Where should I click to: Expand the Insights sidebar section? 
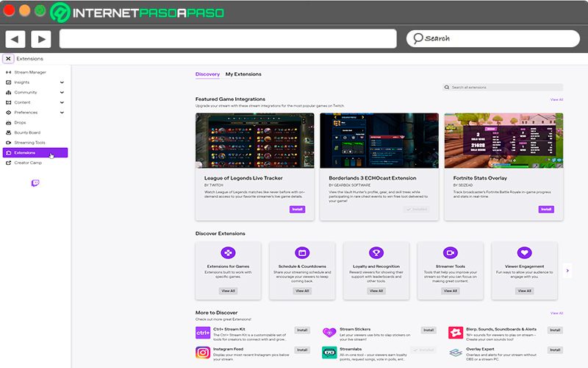click(62, 82)
